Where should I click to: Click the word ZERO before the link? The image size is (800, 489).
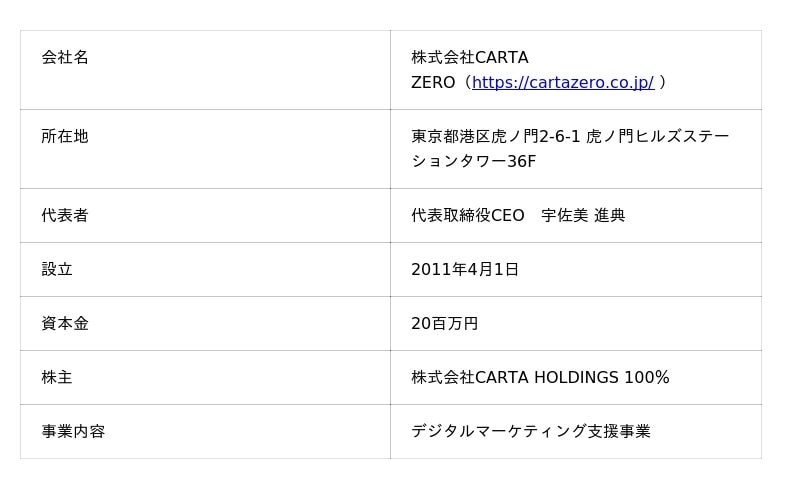coord(433,83)
